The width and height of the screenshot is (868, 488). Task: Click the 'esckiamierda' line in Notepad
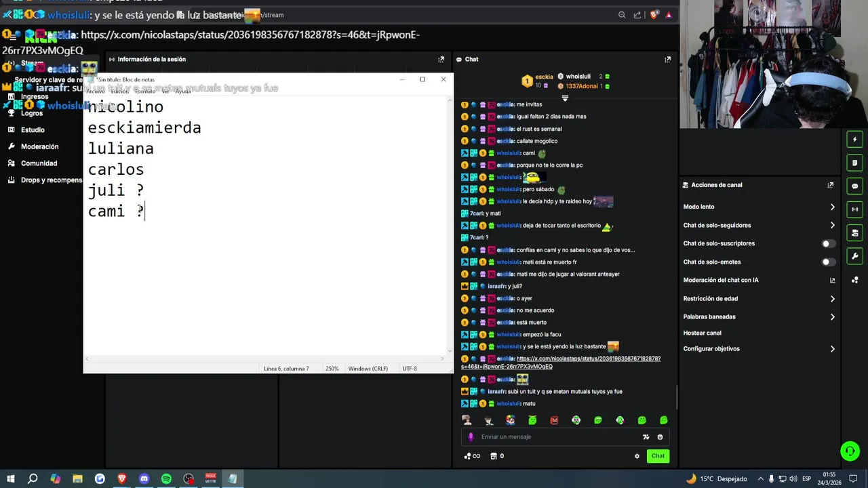(144, 128)
